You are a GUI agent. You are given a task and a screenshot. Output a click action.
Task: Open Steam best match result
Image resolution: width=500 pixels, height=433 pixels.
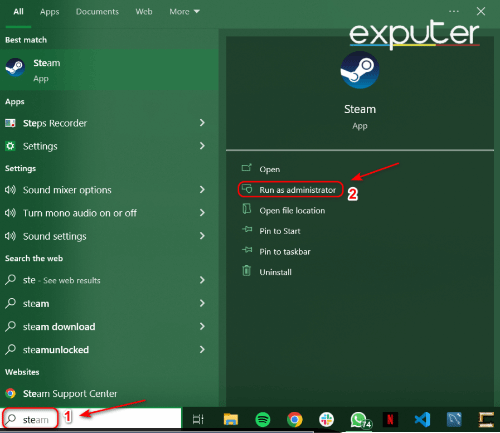(109, 70)
